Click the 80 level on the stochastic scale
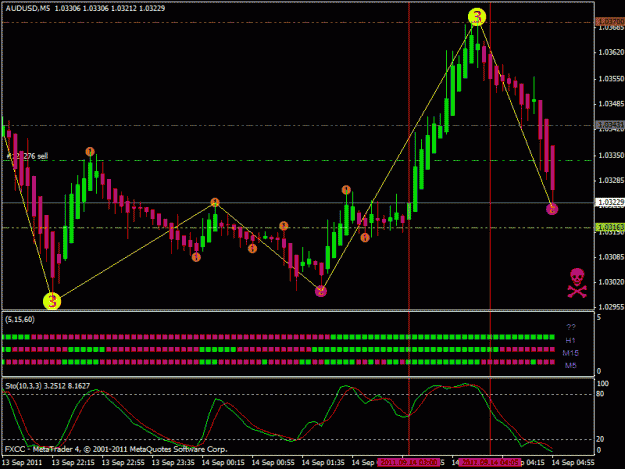The height and width of the screenshot is (469, 625). [600, 394]
